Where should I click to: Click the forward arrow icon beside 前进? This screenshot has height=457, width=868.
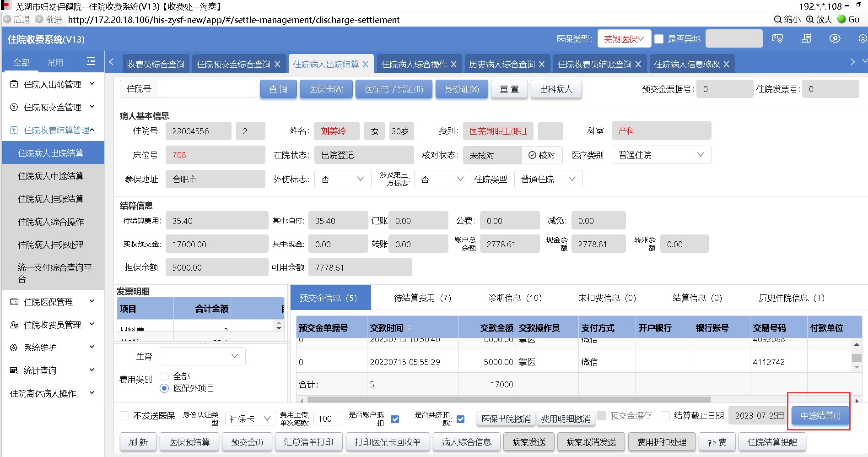coord(39,19)
